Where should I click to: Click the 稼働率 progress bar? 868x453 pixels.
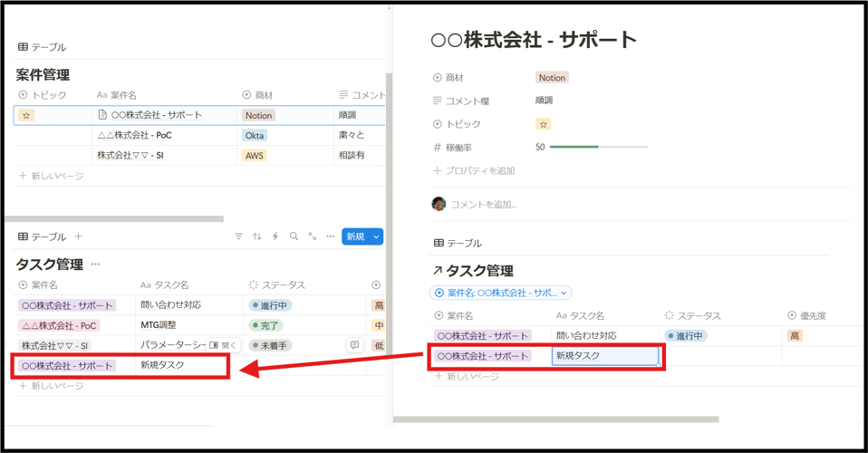[x=598, y=147]
